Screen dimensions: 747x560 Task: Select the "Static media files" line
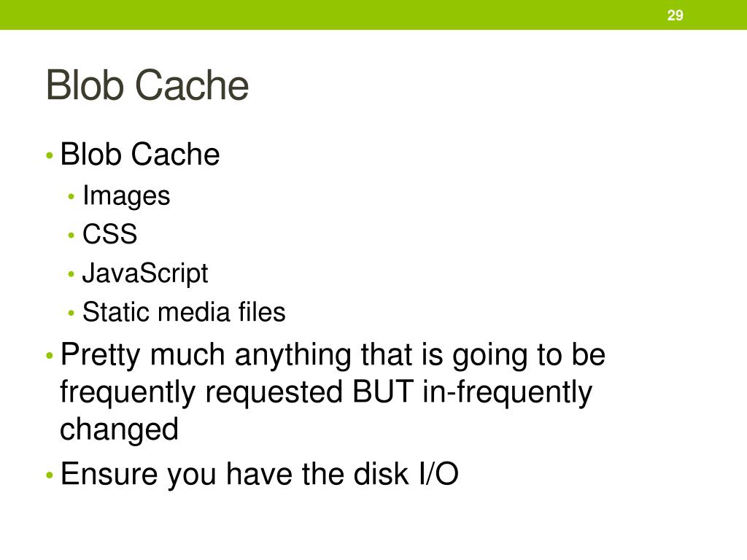[184, 312]
